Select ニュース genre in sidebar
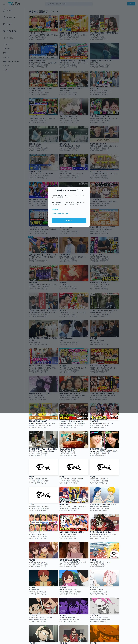 coord(6,57)
